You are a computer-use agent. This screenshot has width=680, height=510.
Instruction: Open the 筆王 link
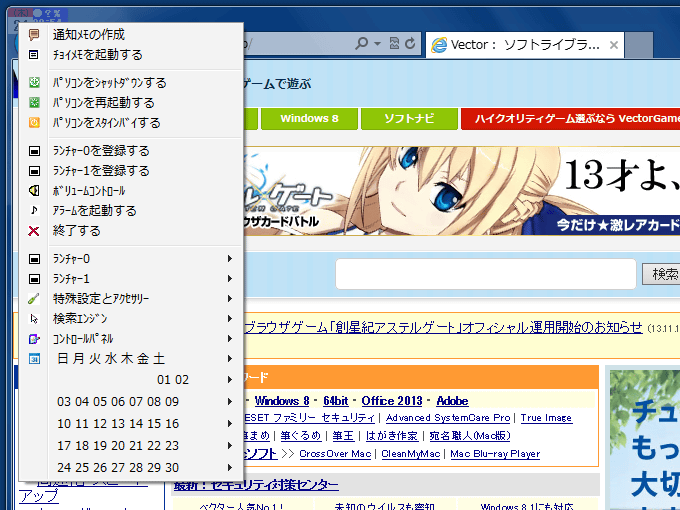tap(343, 436)
